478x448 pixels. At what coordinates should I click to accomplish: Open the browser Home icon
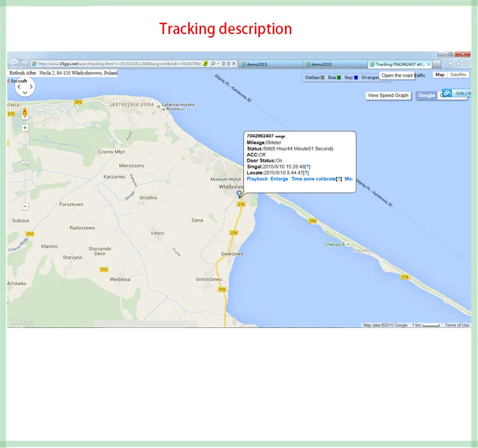[451, 64]
